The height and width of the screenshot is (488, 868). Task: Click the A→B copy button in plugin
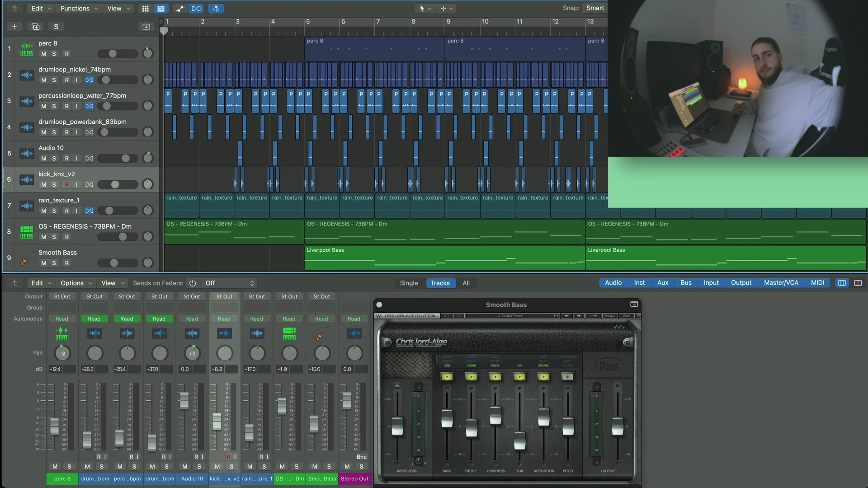593,316
